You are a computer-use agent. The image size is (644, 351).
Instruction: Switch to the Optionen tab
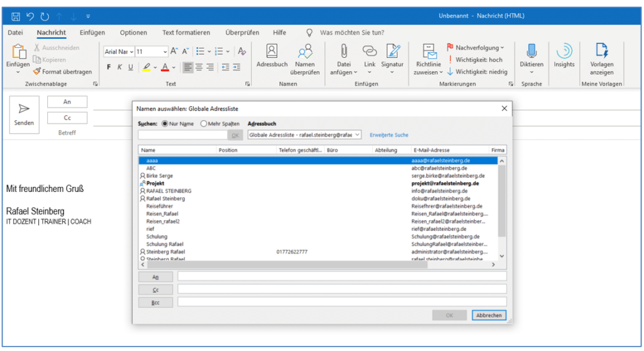tap(133, 33)
